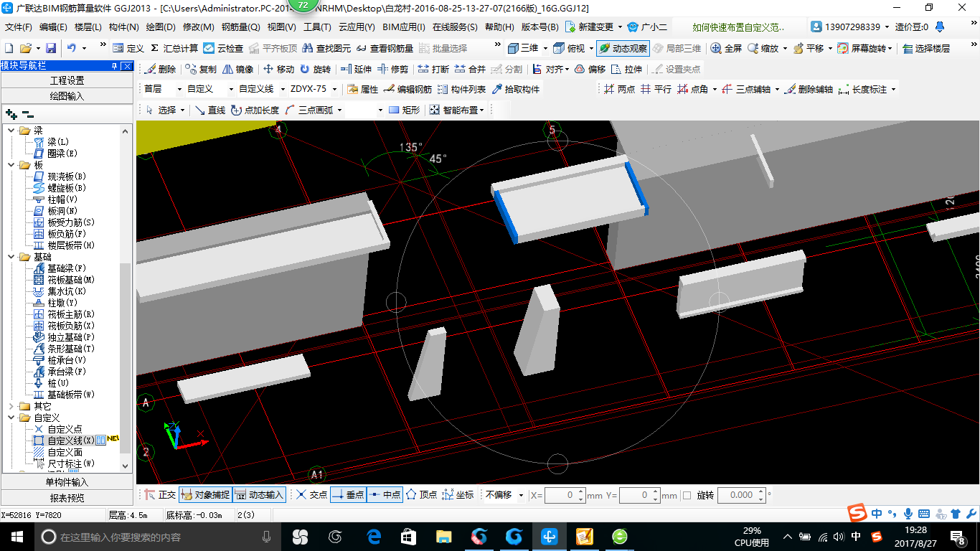Select the 直线 line drawing tool

click(210, 110)
